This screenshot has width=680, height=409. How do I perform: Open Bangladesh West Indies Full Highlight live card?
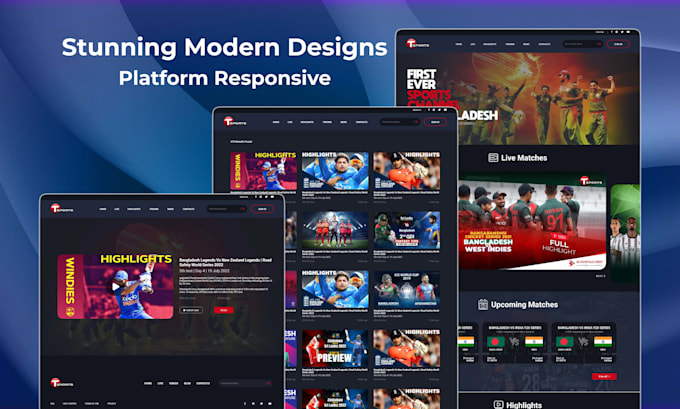click(x=532, y=222)
